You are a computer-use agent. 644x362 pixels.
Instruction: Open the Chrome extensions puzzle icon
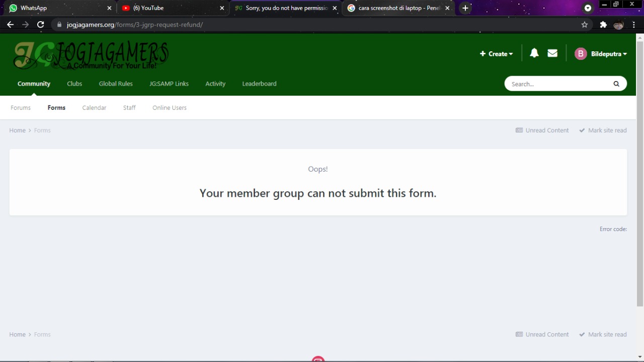click(x=603, y=24)
